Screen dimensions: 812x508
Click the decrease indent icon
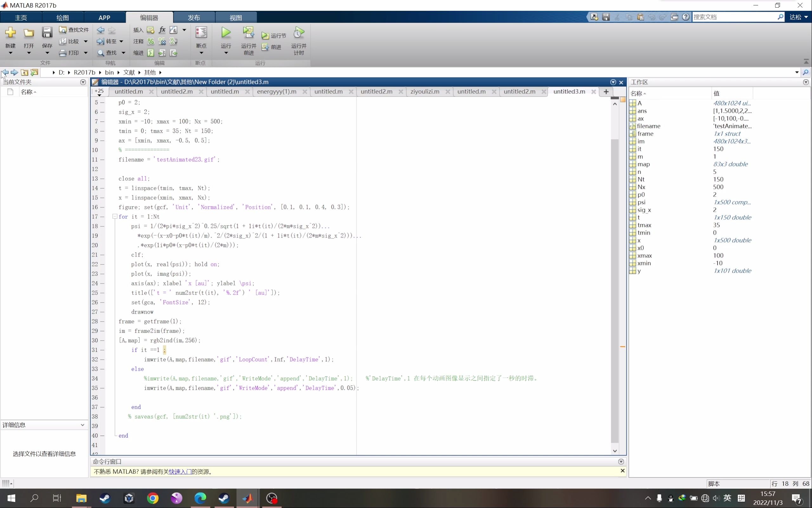(x=174, y=53)
